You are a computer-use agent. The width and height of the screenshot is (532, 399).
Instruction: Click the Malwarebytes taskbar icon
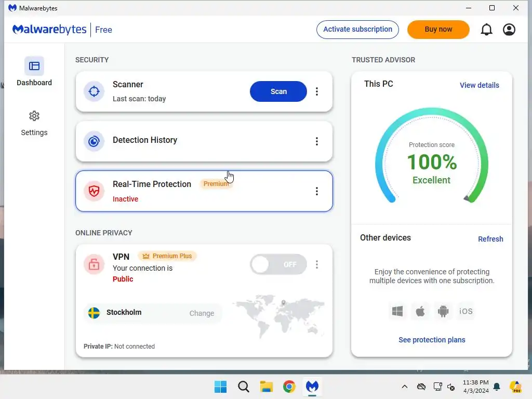coord(312,387)
